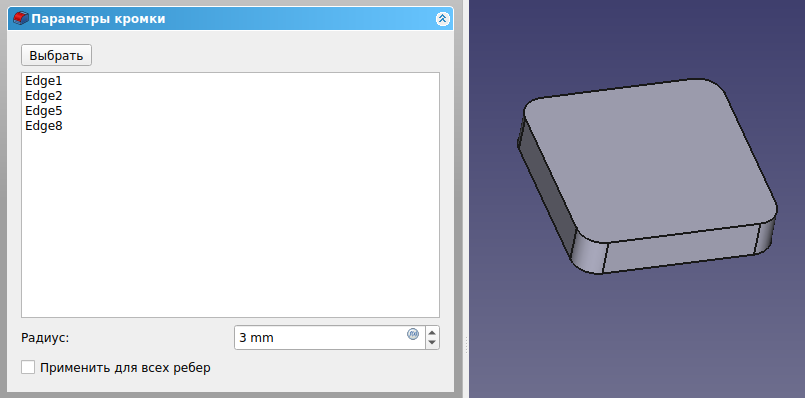Select Edge5 in the edge list

[x=44, y=111]
